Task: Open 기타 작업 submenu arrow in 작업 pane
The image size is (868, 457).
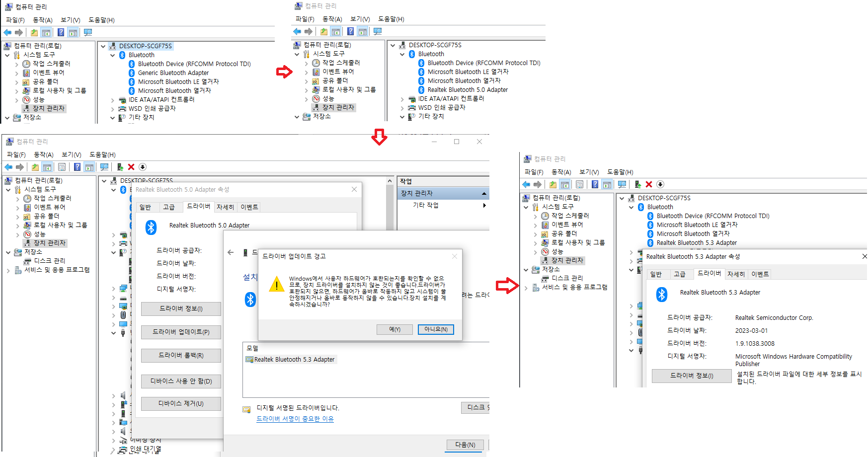Action: 484,205
